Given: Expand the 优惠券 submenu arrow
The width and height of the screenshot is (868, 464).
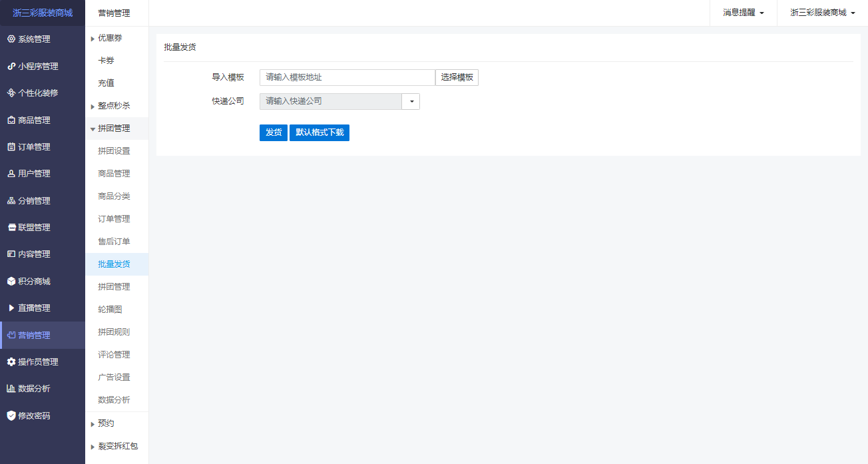Looking at the screenshot, I should coord(93,39).
